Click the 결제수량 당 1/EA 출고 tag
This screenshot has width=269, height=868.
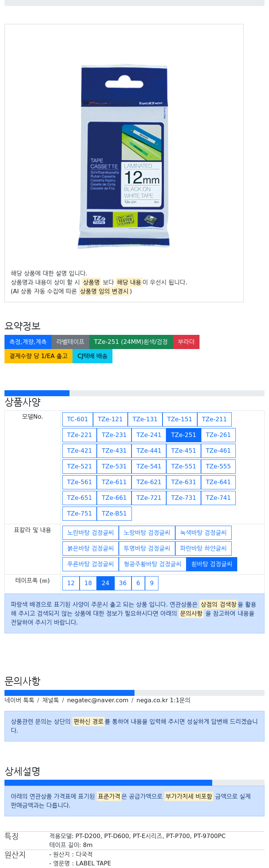click(38, 356)
